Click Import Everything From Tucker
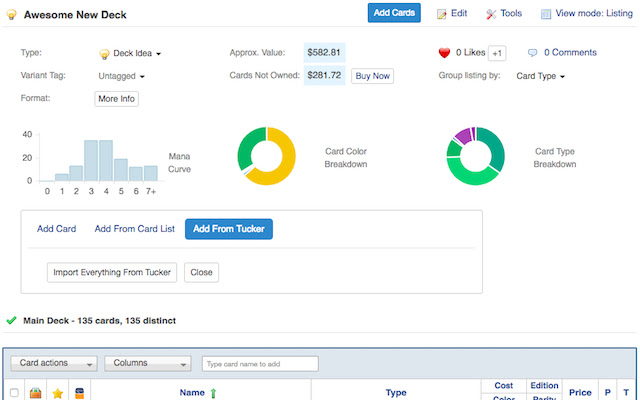The image size is (640, 400). click(112, 272)
